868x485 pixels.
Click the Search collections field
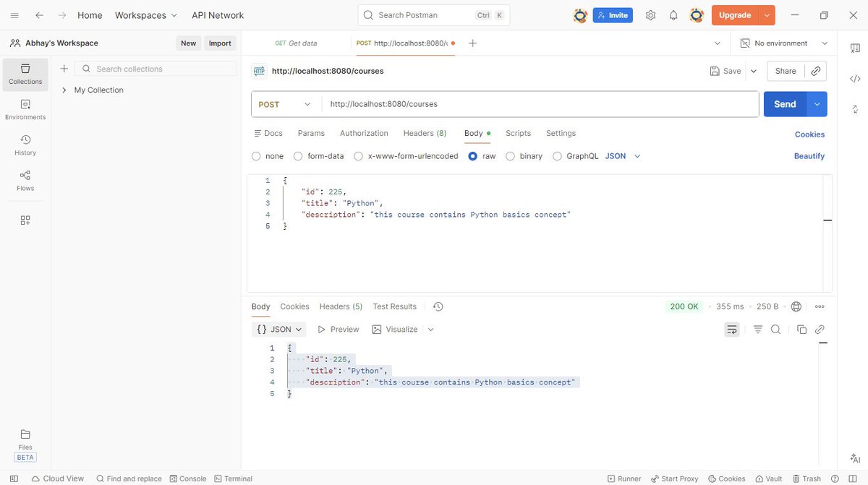click(x=156, y=69)
